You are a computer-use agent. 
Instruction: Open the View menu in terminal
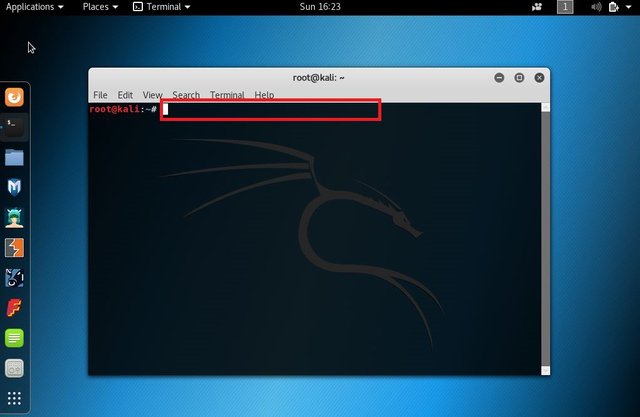click(x=152, y=95)
